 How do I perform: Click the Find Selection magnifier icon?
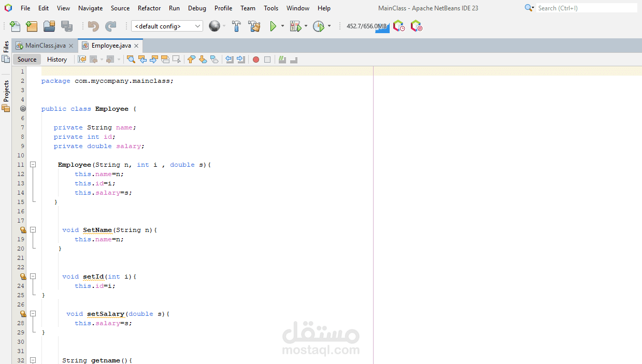[131, 60]
